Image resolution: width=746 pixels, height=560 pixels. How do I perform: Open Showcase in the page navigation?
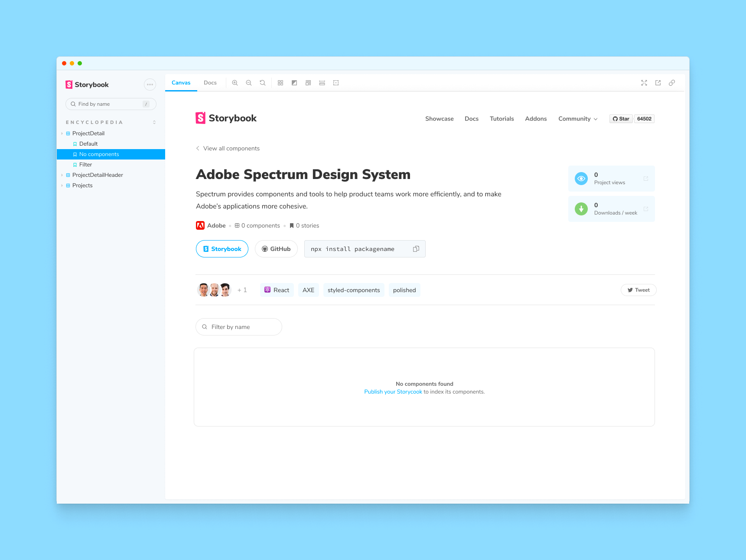(440, 119)
